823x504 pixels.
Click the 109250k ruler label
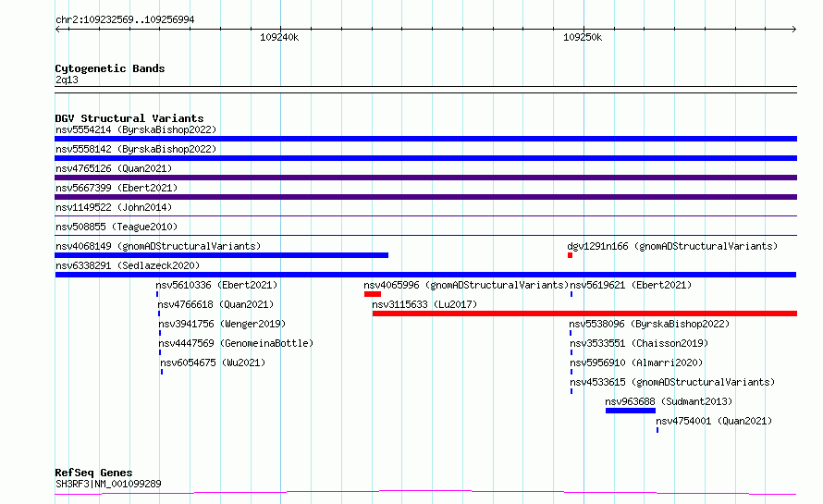coord(583,37)
